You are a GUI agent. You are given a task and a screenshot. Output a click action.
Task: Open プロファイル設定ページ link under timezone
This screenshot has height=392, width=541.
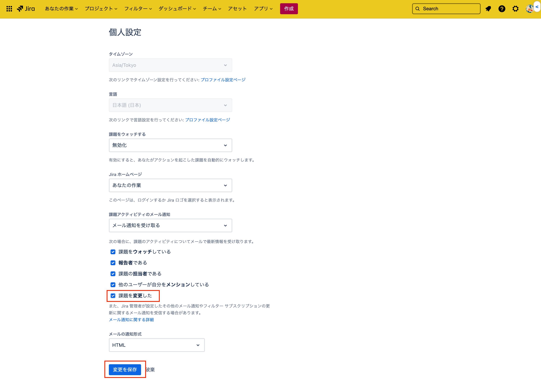click(223, 80)
